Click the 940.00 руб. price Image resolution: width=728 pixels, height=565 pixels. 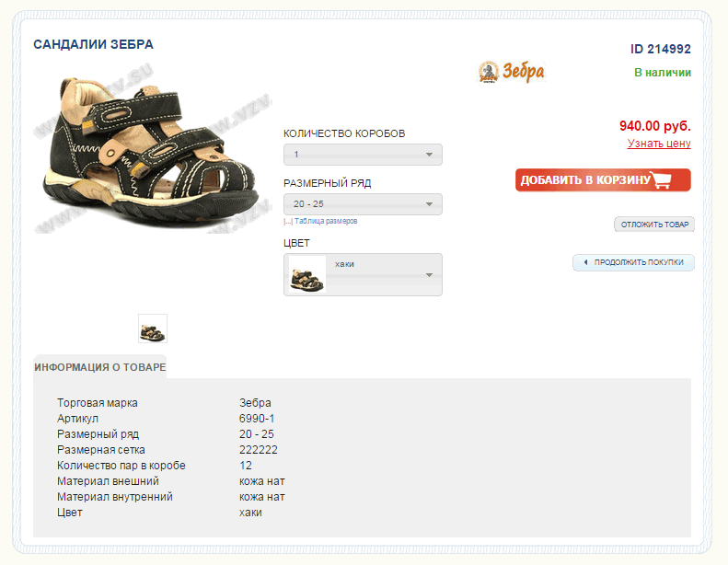coord(654,126)
